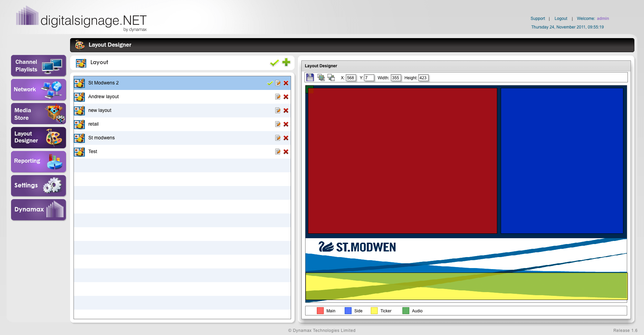
Task: Click the green tick on St Modwens 2 row
Action: pos(270,83)
